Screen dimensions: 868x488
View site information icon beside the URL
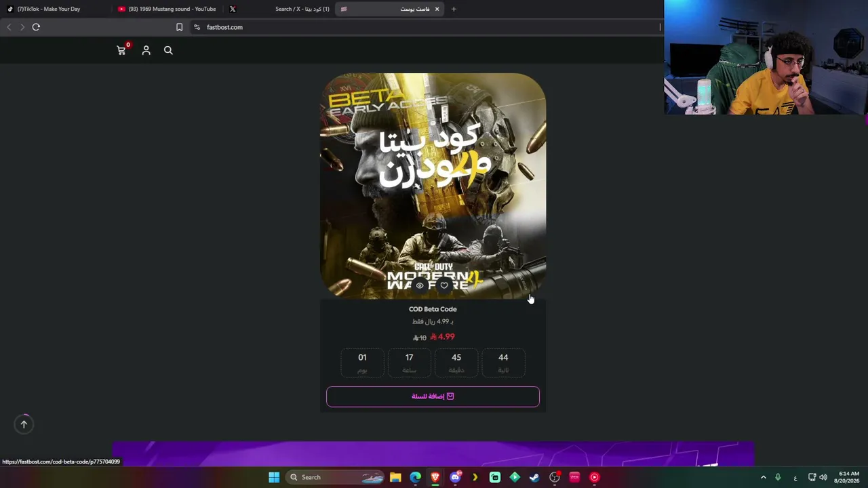coord(197,27)
